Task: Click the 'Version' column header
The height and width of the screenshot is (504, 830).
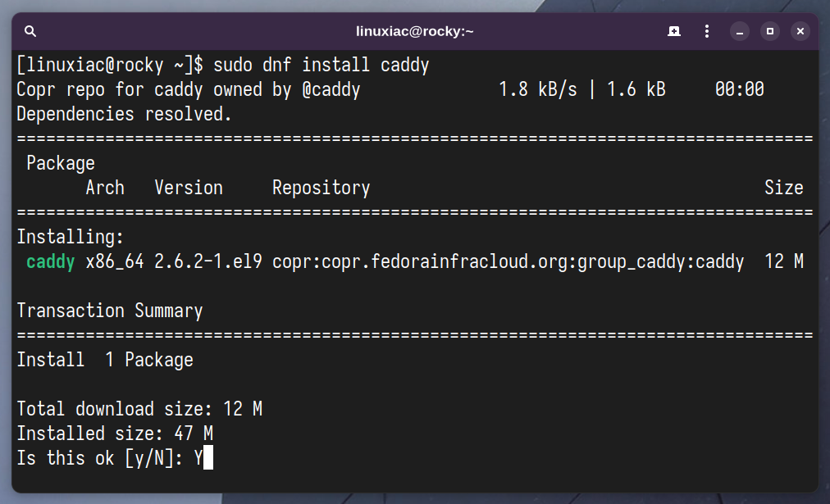Action: tap(189, 188)
